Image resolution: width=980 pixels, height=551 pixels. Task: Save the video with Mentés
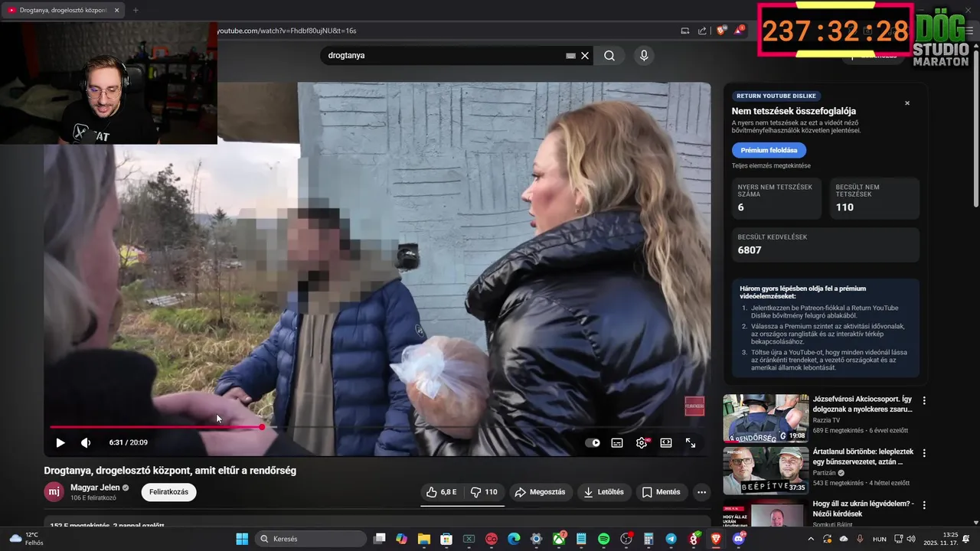pos(661,492)
